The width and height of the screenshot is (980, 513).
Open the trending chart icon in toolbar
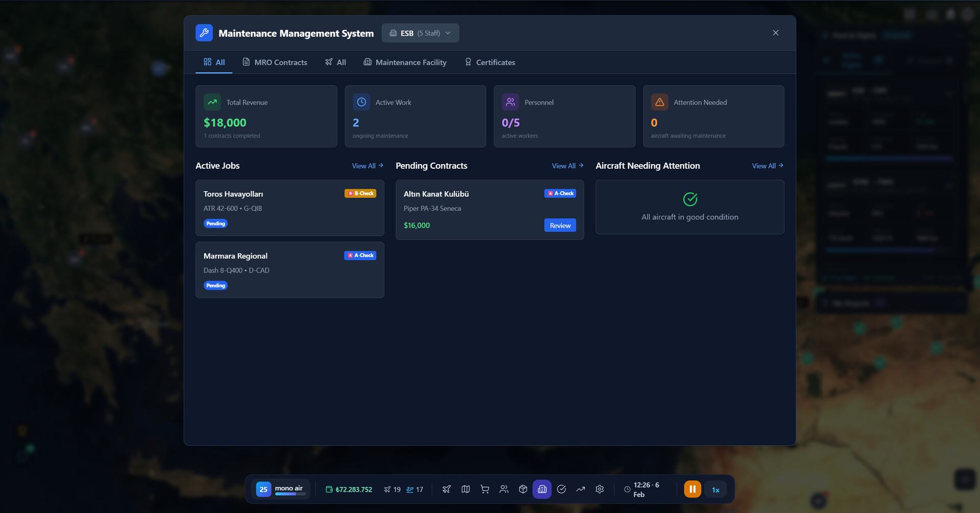pos(580,490)
